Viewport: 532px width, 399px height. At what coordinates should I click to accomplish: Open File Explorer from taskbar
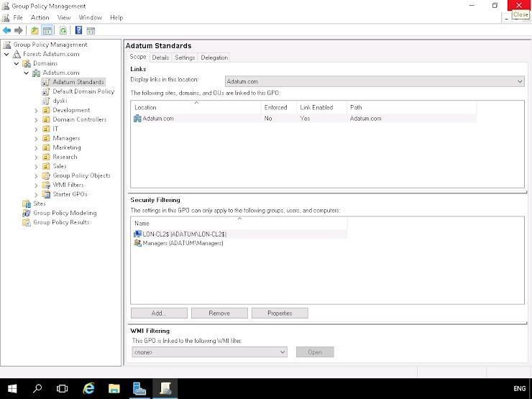click(x=114, y=388)
